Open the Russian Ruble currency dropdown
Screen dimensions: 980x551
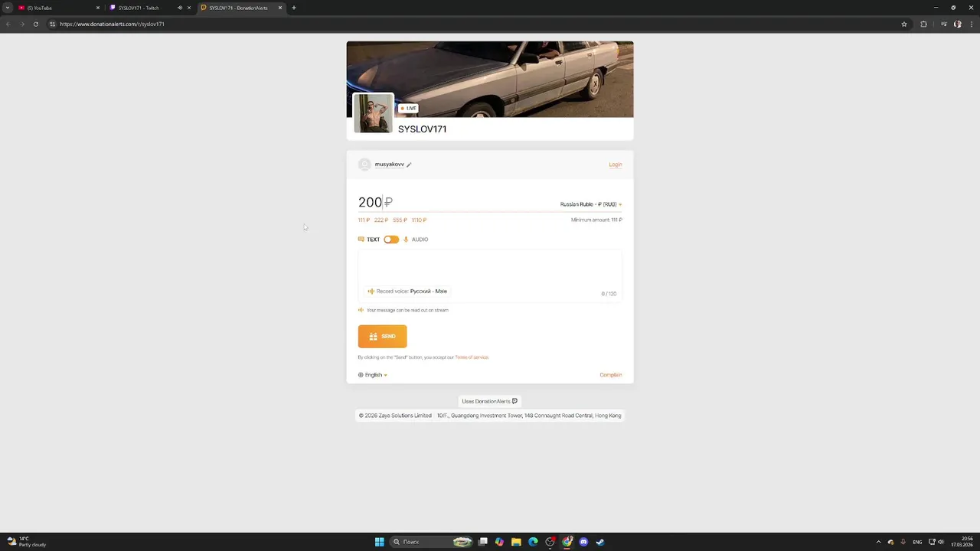coord(591,204)
